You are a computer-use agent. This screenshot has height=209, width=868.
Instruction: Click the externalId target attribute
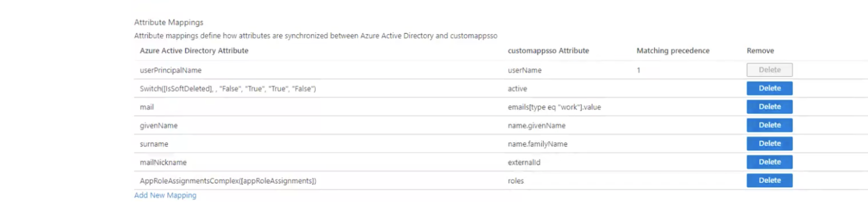[x=524, y=162]
